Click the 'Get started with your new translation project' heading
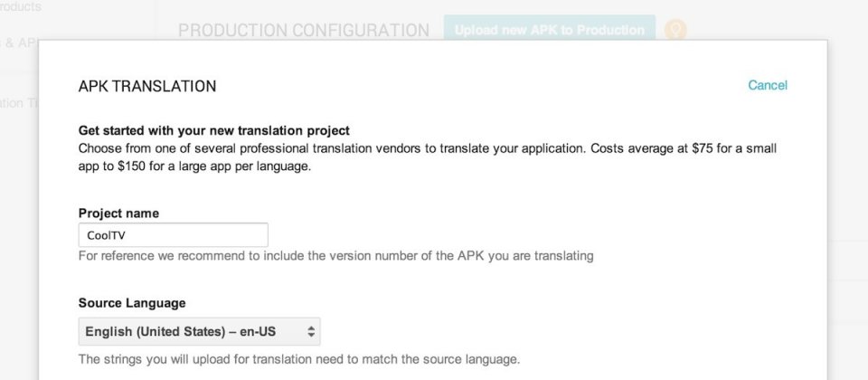 click(x=214, y=130)
